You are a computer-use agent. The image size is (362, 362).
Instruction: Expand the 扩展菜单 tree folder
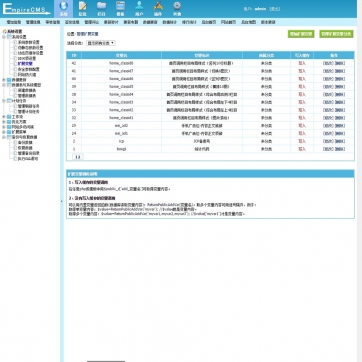pos(4,132)
